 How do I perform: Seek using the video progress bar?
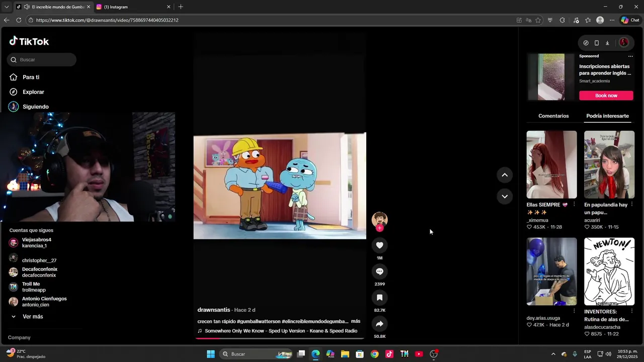pyautogui.click(x=280, y=338)
